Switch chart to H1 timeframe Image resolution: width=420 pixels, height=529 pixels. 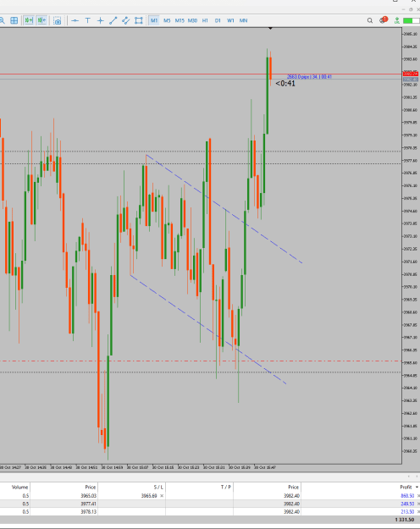205,20
